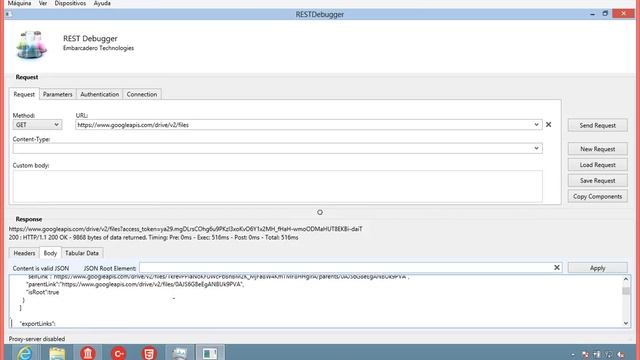This screenshot has height=360, width=640.
Task: Switch to the REST Debugger taskbar item
Action: point(210,353)
